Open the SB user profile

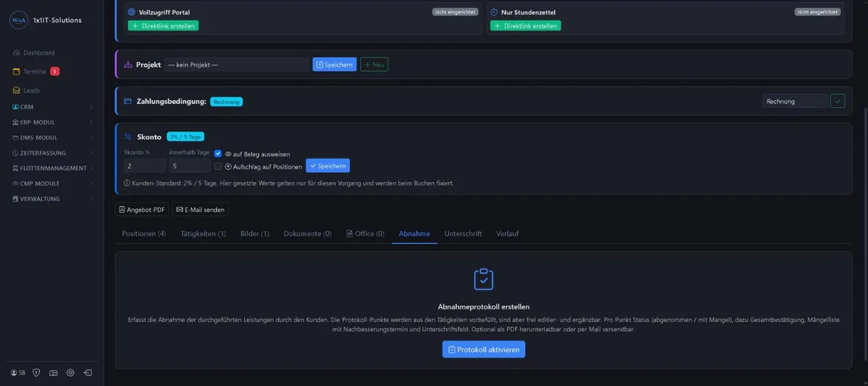(18, 373)
